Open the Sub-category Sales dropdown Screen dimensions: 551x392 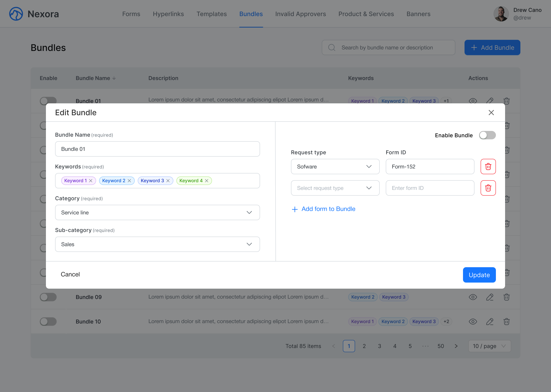[x=157, y=244]
